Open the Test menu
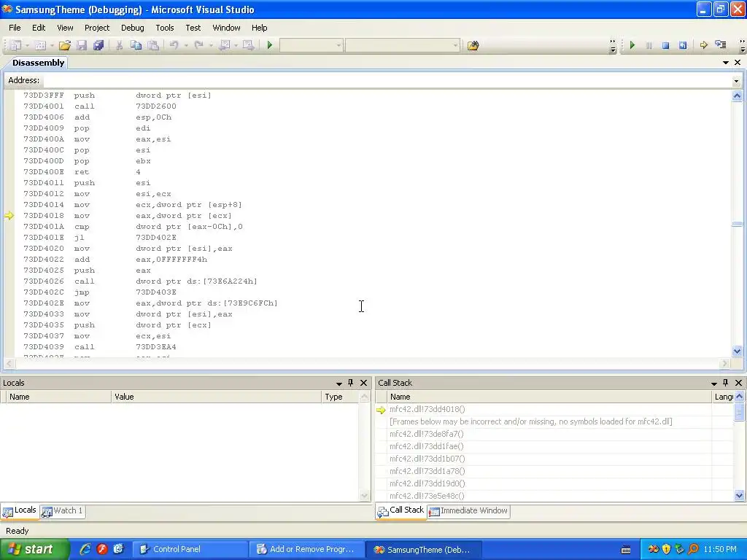The image size is (747, 560). pyautogui.click(x=193, y=28)
